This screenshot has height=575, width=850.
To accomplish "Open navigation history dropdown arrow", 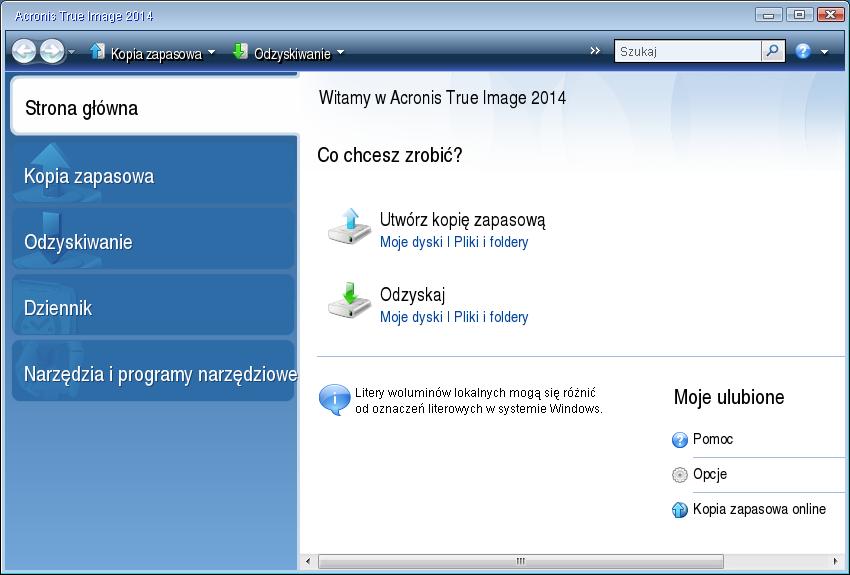I will coord(72,53).
